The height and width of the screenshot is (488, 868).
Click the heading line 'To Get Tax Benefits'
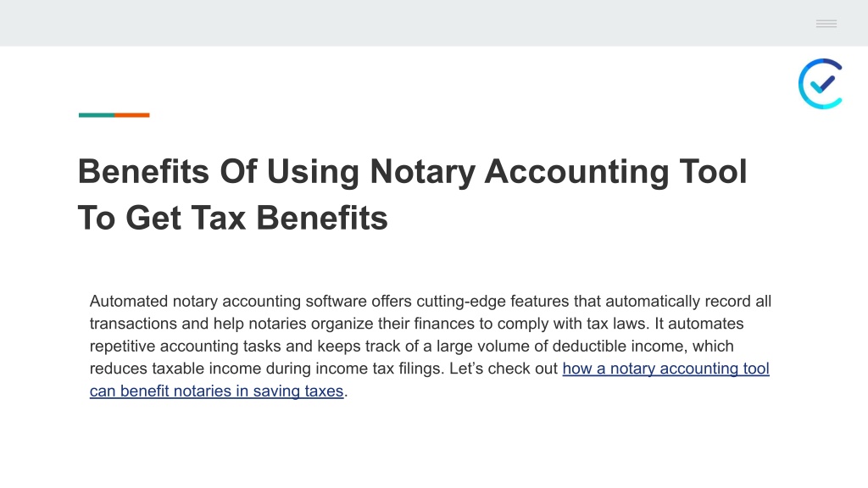point(232,218)
